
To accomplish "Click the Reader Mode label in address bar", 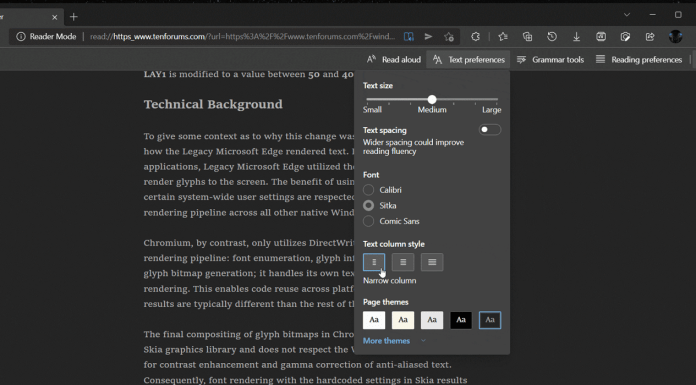I will coord(53,36).
